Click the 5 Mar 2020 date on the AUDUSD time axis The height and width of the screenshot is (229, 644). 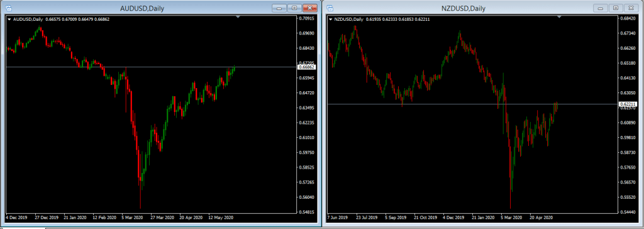tap(132, 218)
